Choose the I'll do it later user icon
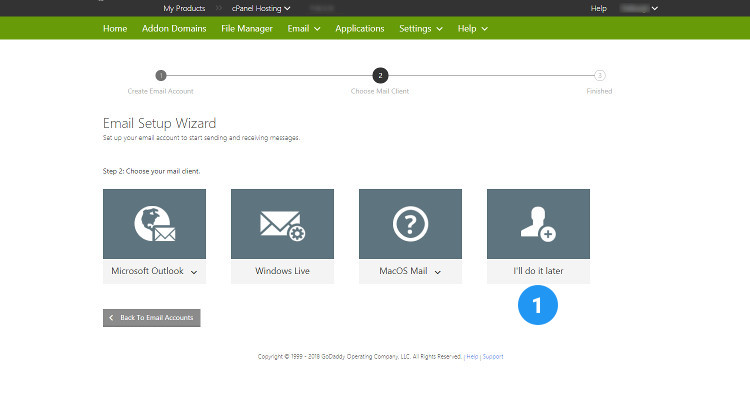This screenshot has width=750, height=400. point(538,225)
